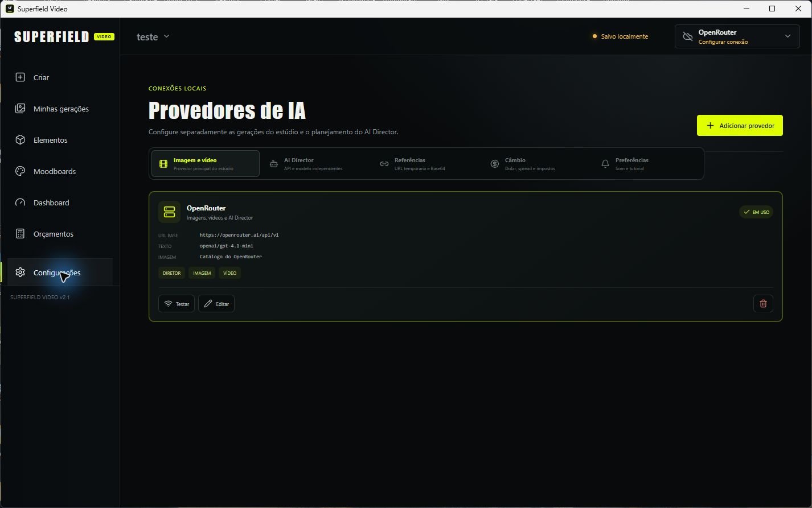Click the Salvo localmente status text
The width and height of the screenshot is (812, 508).
pos(625,36)
